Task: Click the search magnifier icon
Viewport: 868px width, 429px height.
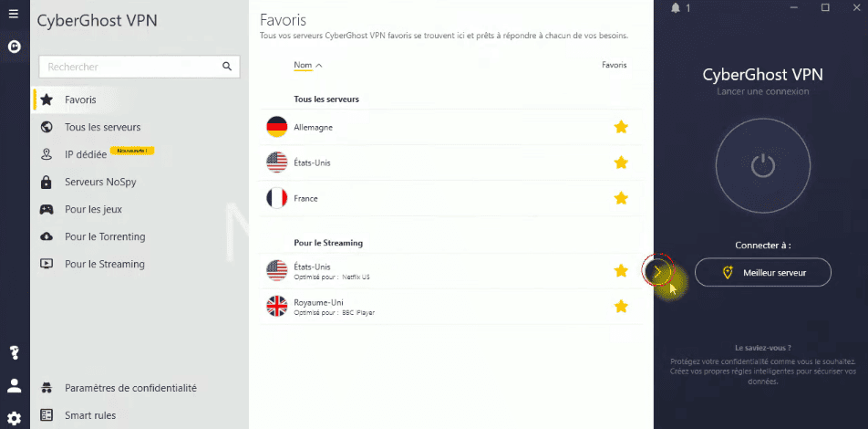Action: pos(227,67)
